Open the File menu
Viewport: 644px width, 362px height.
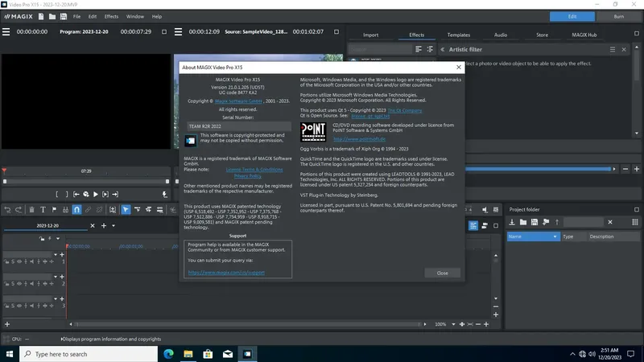click(76, 16)
